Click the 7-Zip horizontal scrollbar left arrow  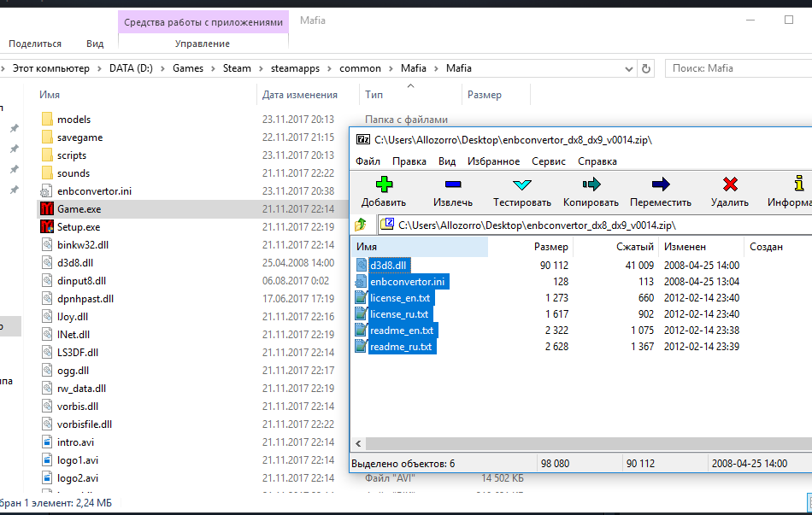click(358, 443)
